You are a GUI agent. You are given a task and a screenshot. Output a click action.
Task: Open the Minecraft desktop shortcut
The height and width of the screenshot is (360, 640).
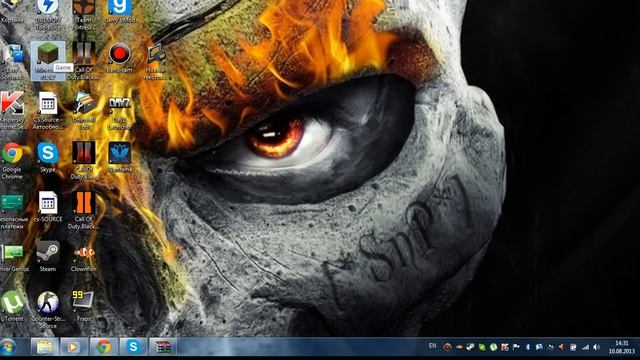[x=48, y=60]
